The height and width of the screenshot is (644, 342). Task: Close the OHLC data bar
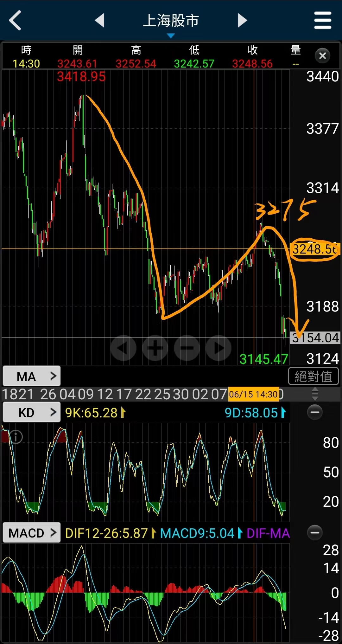[322, 56]
